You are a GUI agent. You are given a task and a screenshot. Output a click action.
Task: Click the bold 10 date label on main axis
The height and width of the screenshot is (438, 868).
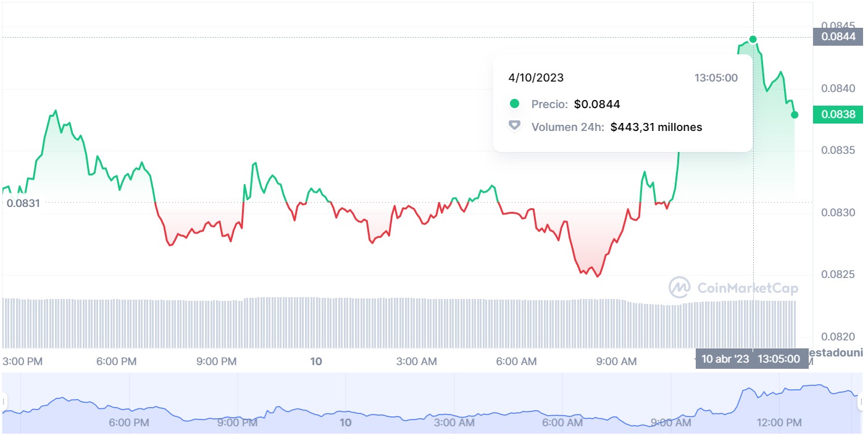[316, 361]
